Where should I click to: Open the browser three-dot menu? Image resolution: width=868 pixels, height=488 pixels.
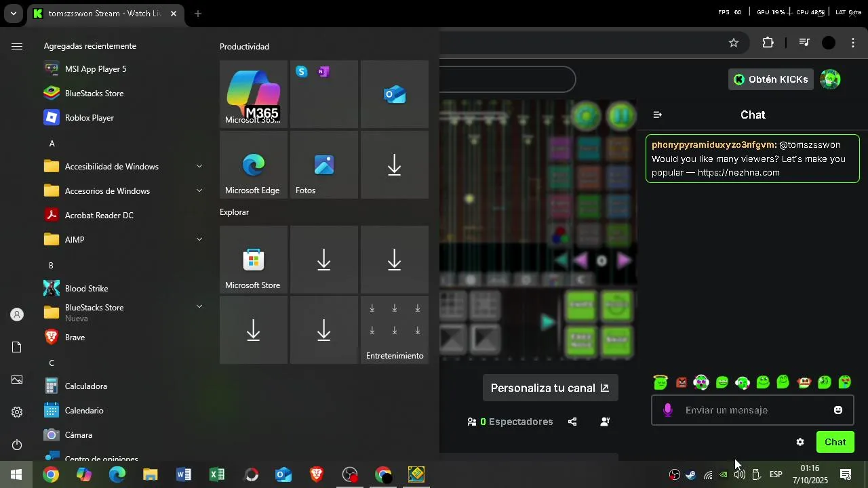click(x=853, y=43)
